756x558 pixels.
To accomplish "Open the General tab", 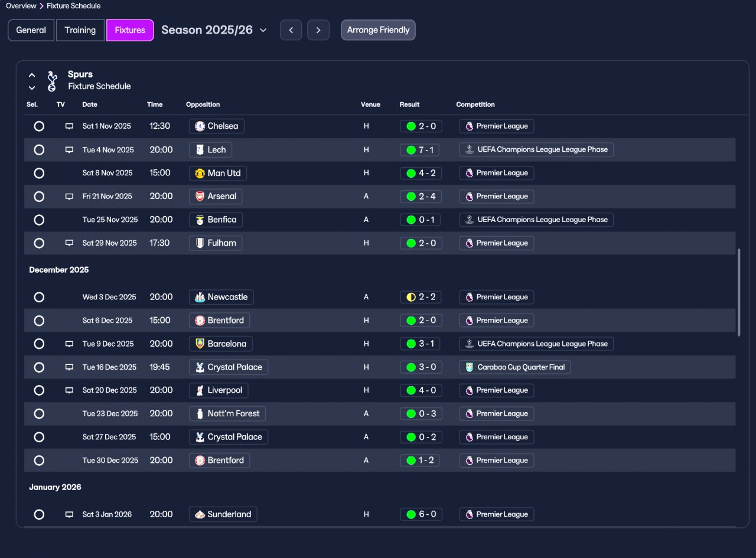I will tap(31, 30).
